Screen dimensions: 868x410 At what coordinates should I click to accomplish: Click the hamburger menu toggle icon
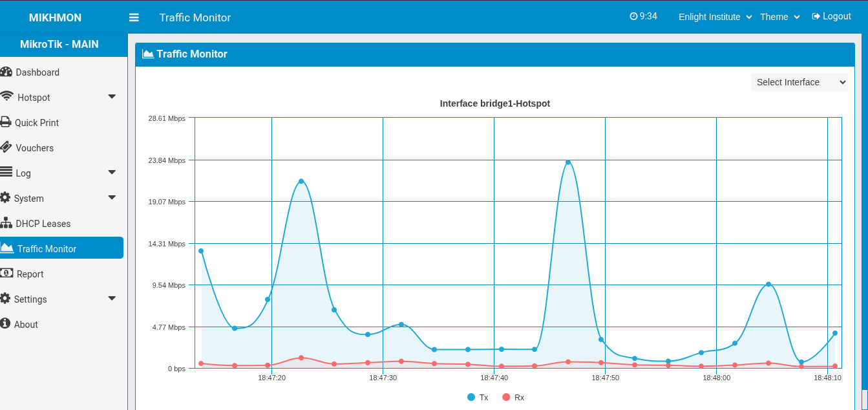pos(134,17)
